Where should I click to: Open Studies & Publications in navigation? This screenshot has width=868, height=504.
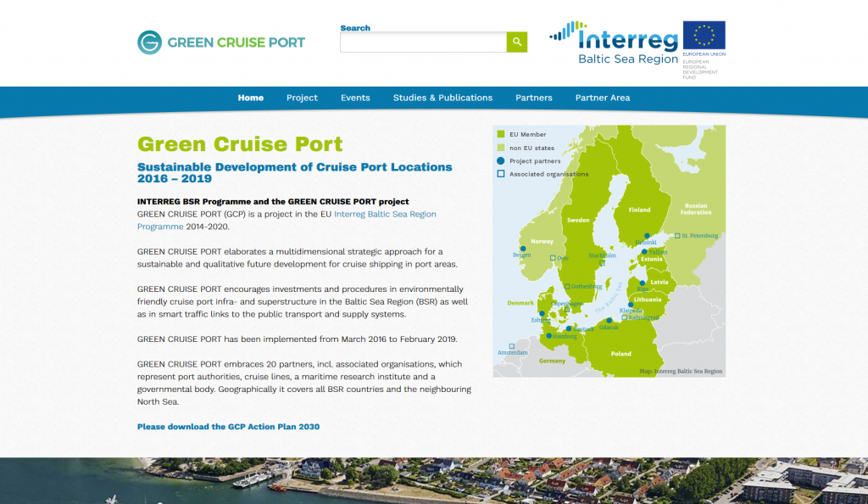[442, 98]
